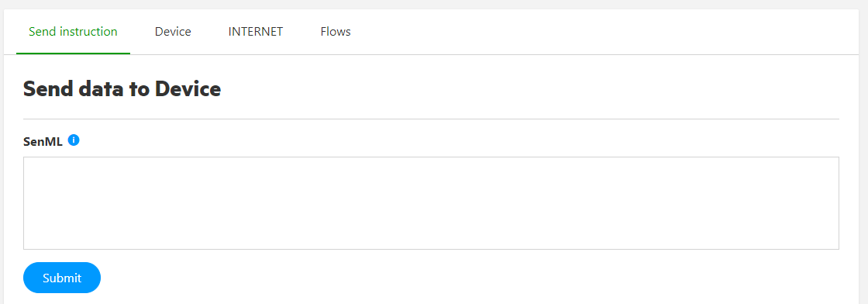Show SenML help via the info icon
Screen dimensions: 868x304
pyautogui.click(x=74, y=140)
